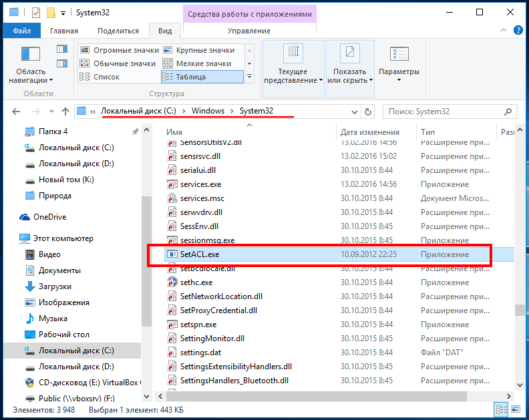Select Этот компьютер in navigation pane
Screen dimensions: 529x420
[63, 238]
